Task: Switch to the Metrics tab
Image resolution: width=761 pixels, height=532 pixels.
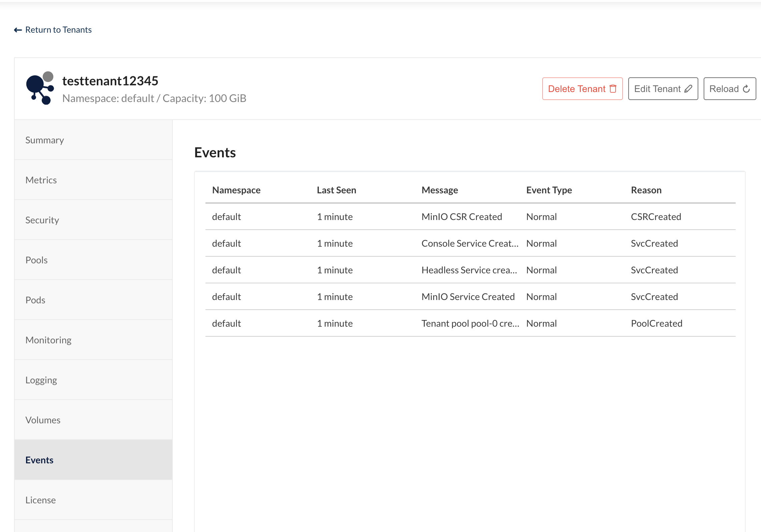Action: click(41, 180)
